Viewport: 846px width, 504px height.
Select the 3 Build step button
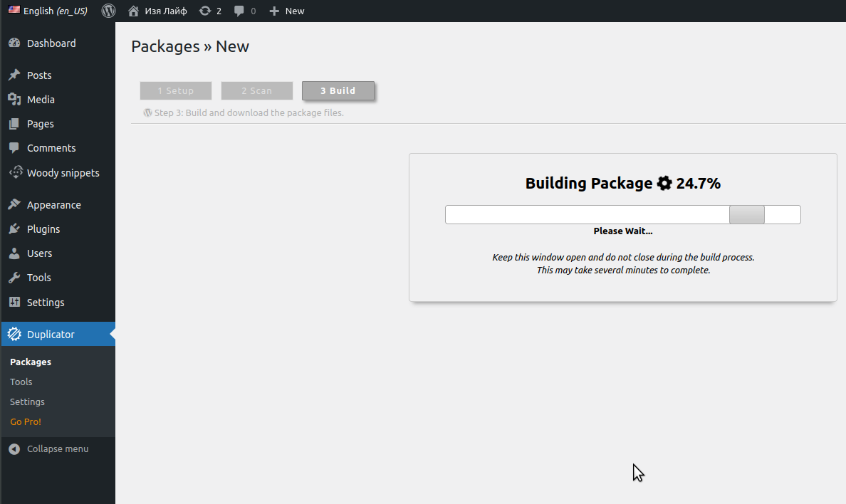pyautogui.click(x=338, y=90)
